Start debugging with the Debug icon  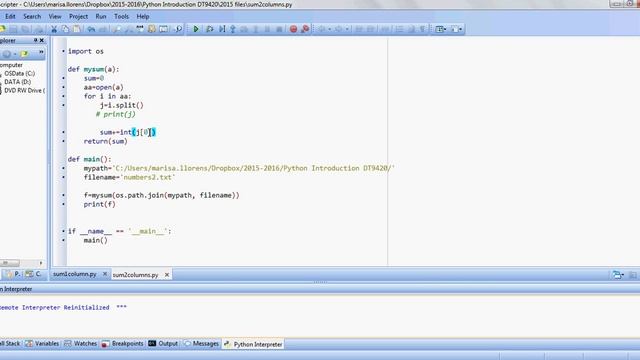209,29
